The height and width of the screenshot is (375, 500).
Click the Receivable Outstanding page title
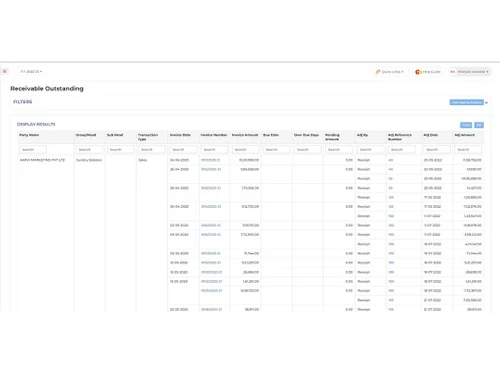(47, 89)
